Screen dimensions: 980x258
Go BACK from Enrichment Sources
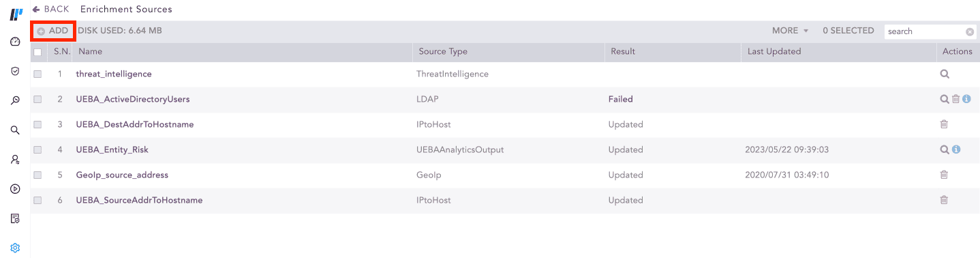click(x=50, y=9)
